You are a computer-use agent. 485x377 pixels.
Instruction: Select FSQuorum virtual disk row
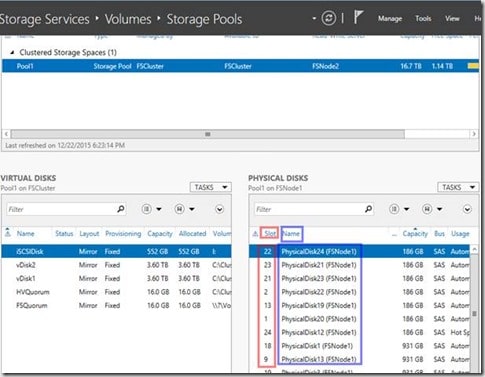click(116, 305)
